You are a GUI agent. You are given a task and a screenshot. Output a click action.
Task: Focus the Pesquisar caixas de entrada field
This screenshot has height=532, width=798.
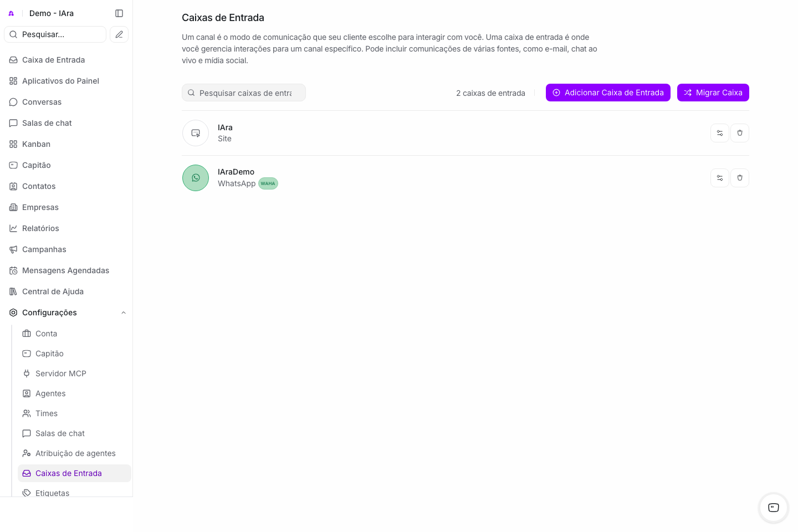pos(244,93)
